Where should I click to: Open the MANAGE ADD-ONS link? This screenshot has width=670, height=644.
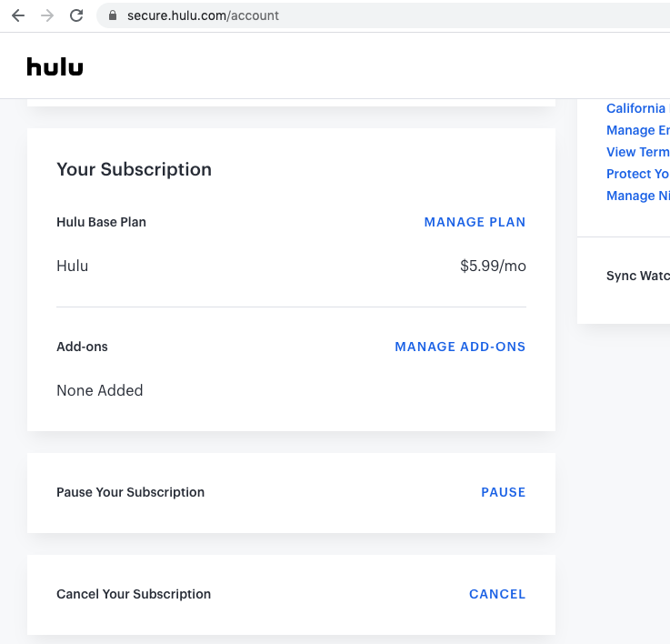[x=460, y=347]
